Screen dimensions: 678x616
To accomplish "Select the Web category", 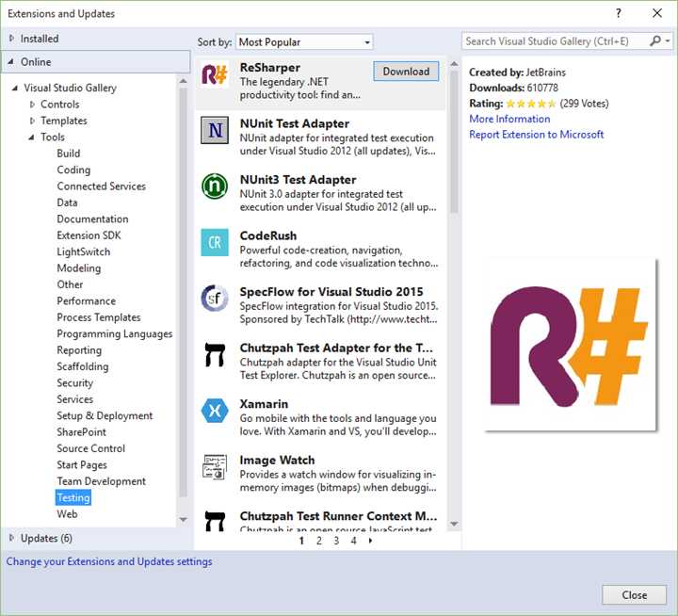I will [67, 514].
